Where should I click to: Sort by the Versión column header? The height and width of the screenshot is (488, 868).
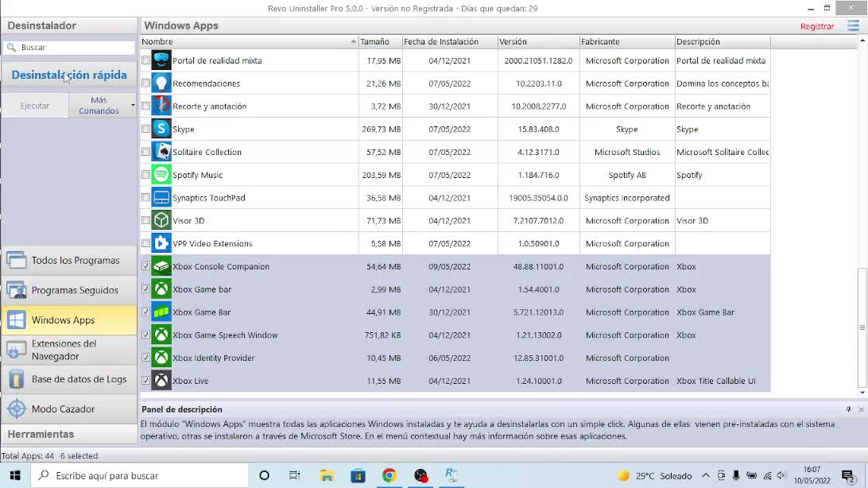(x=539, y=41)
